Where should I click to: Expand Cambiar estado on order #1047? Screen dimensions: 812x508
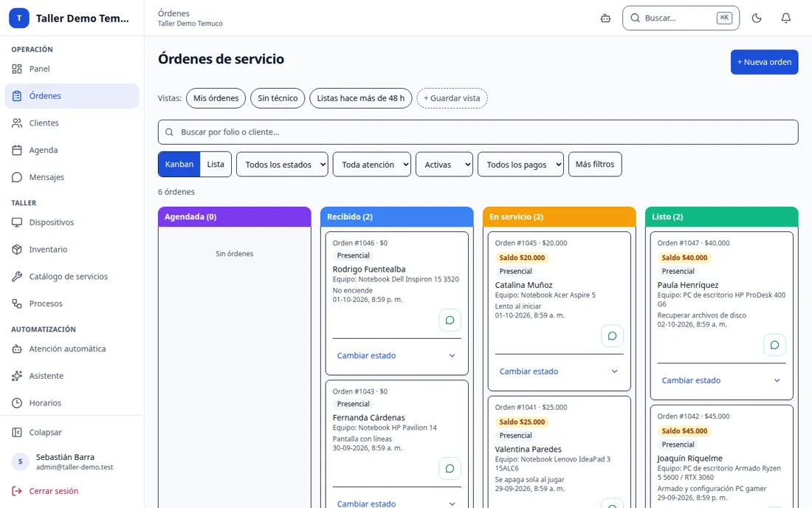point(721,380)
